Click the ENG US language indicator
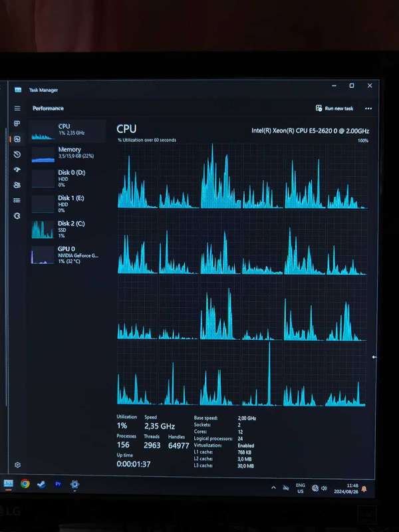Image resolution: width=399 pixels, height=532 pixels. tap(301, 488)
